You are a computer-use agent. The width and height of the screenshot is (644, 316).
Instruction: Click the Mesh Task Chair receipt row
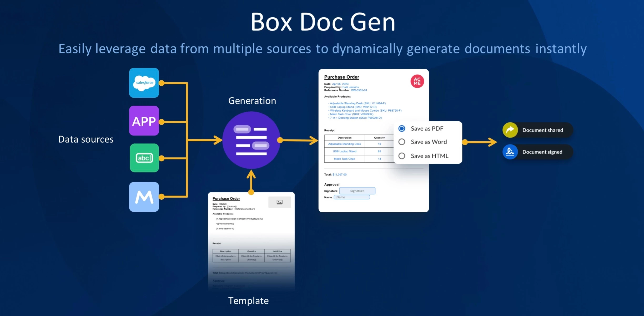pyautogui.click(x=344, y=159)
